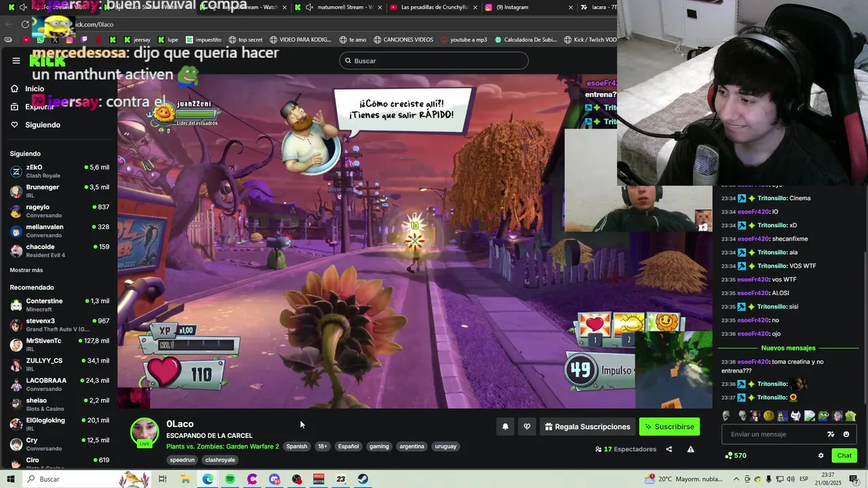Open Spotify from taskbar
This screenshot has height=488, width=868.
click(x=230, y=479)
